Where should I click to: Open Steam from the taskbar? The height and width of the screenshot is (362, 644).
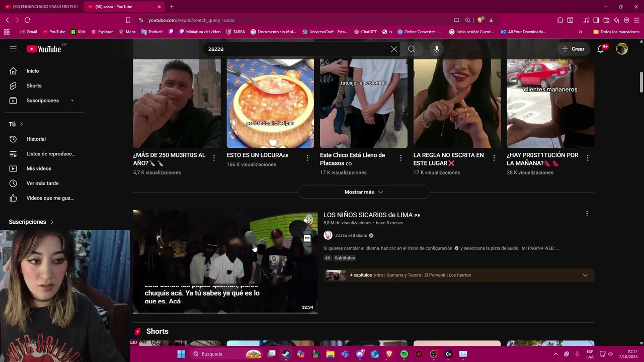[286, 354]
